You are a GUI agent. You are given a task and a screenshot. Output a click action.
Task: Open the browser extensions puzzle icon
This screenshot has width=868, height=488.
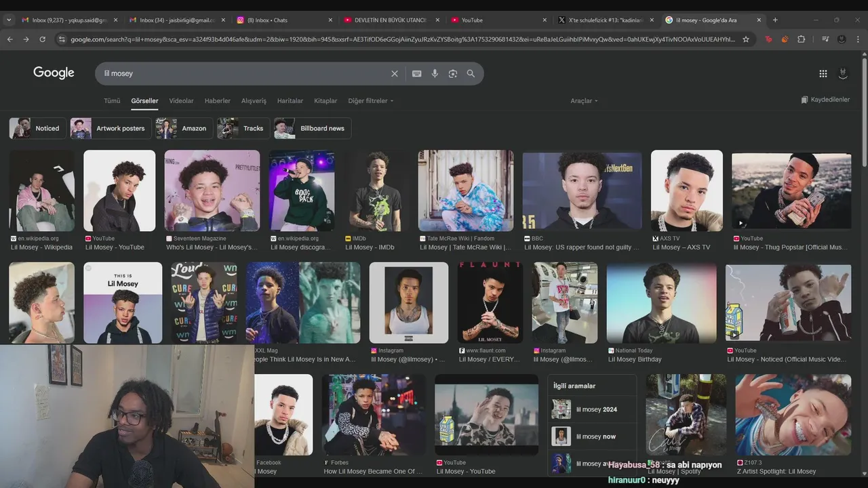pyautogui.click(x=801, y=39)
